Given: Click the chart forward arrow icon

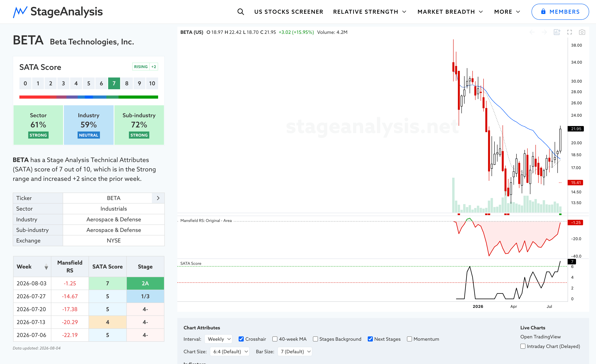Looking at the screenshot, I should [x=544, y=32].
